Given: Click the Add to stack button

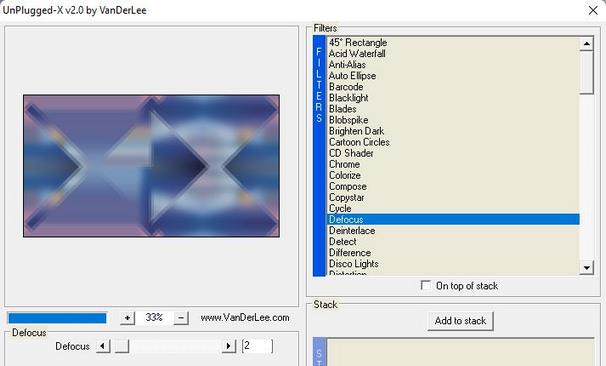Looking at the screenshot, I should click(x=460, y=321).
